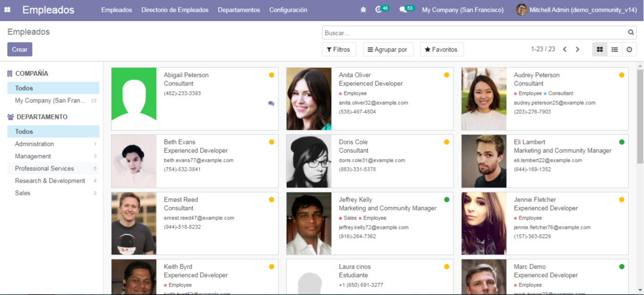644x295 pixels.
Task: Click email eli.lambert22@example.com
Action: (x=548, y=160)
